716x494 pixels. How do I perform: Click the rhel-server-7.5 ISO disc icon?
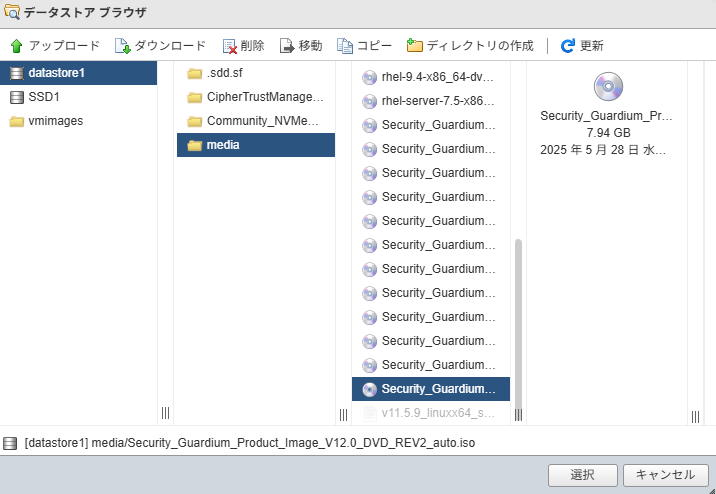tap(369, 101)
